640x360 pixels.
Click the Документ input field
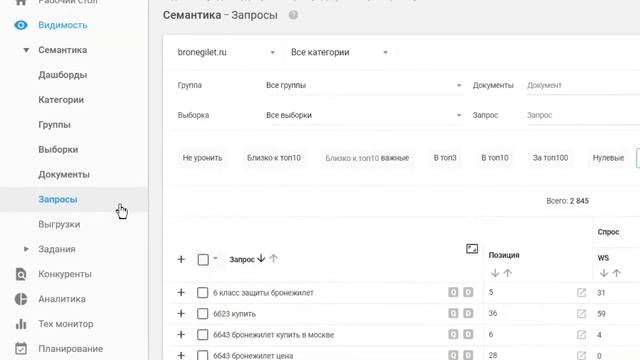pyautogui.click(x=583, y=86)
